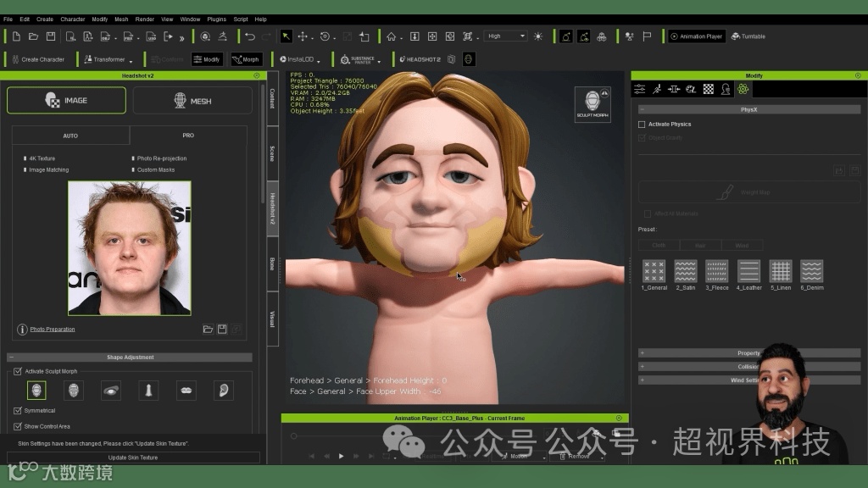868x488 pixels.
Task: Open the Plugins menu
Action: point(216,19)
